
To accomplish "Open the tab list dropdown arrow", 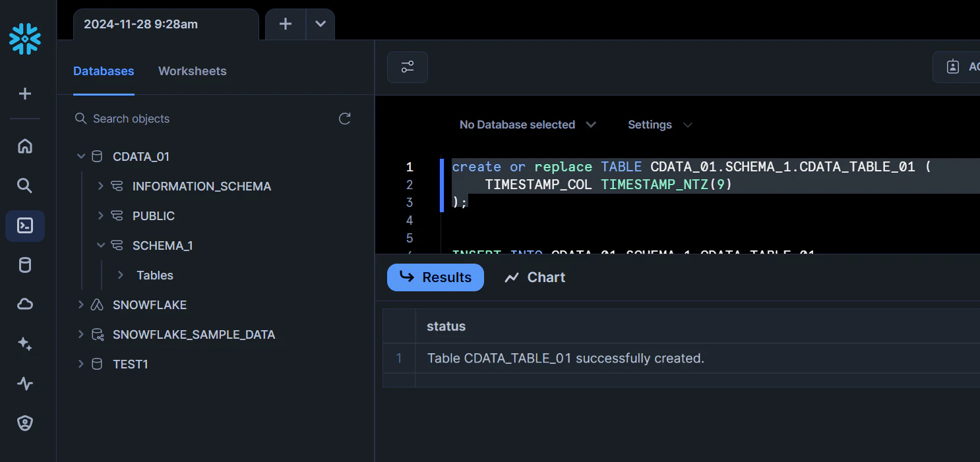I will [321, 24].
